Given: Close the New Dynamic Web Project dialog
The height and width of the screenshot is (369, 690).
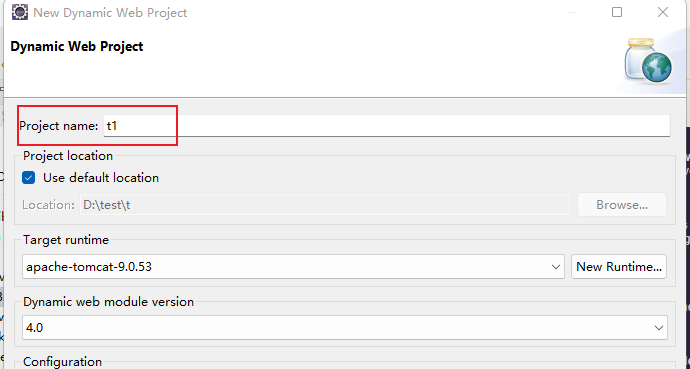Looking at the screenshot, I should point(663,12).
